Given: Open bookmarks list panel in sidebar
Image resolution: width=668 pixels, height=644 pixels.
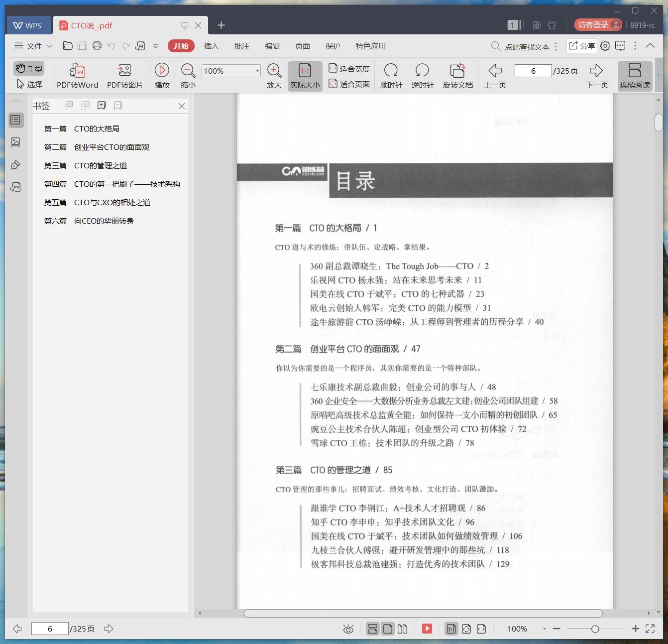Looking at the screenshot, I should point(15,120).
